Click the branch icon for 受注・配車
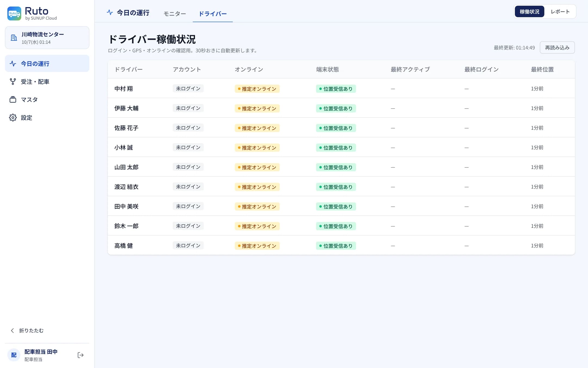 13,82
